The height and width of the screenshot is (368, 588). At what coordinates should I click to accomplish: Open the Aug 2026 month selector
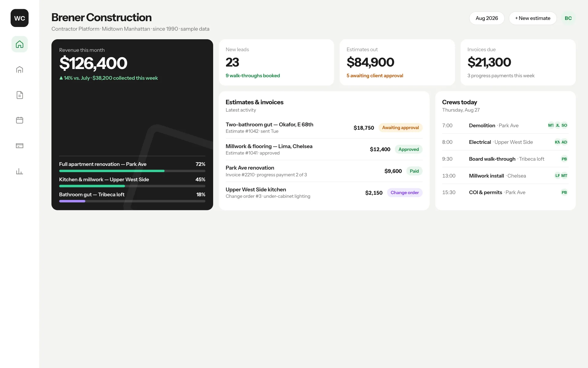(487, 18)
